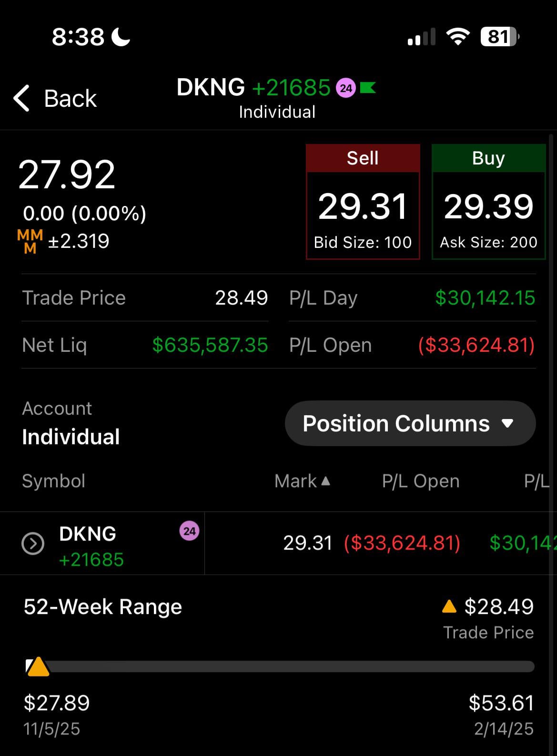Tap the Back text label
Screen dimensions: 557x756
(x=71, y=99)
